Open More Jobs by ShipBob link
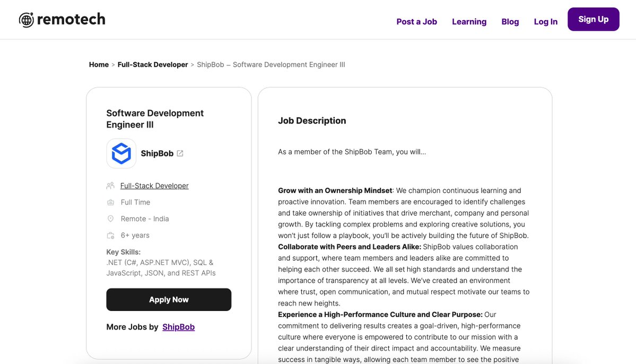Image resolution: width=636 pixels, height=364 pixels. pos(178,326)
